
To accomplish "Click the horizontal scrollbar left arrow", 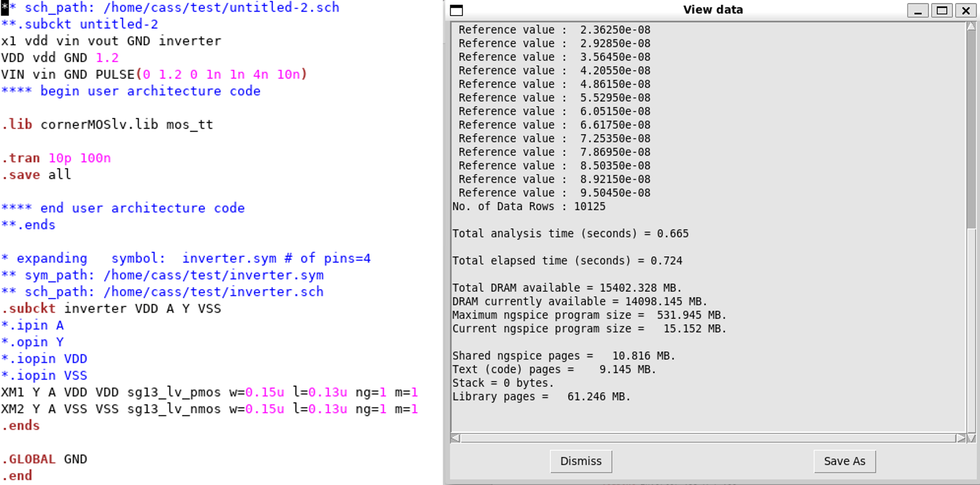I will (455, 438).
